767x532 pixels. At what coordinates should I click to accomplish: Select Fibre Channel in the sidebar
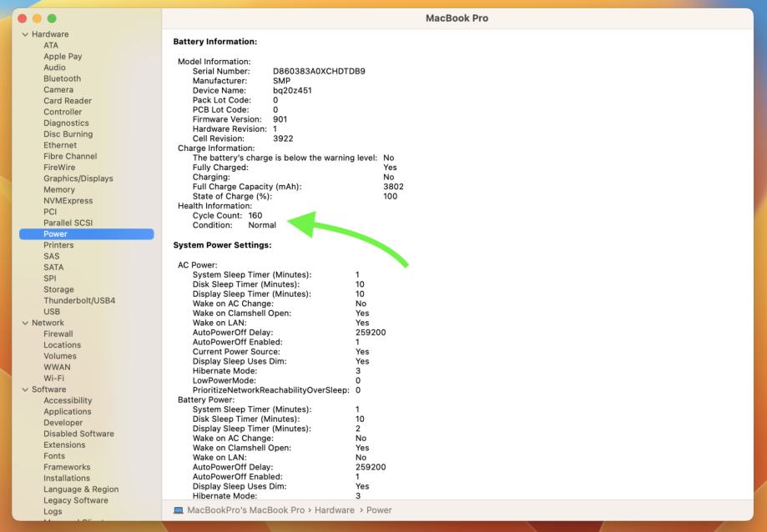point(70,156)
